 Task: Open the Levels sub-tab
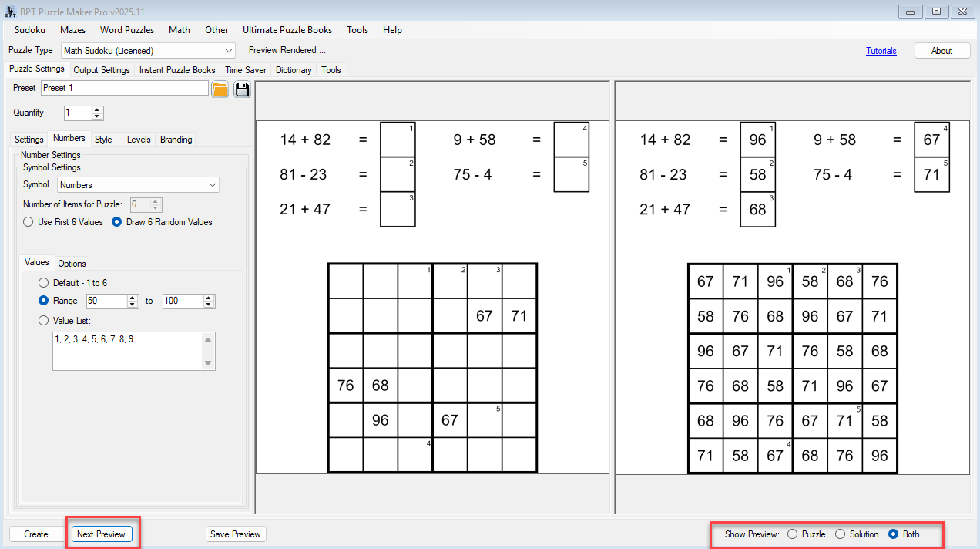click(x=139, y=140)
